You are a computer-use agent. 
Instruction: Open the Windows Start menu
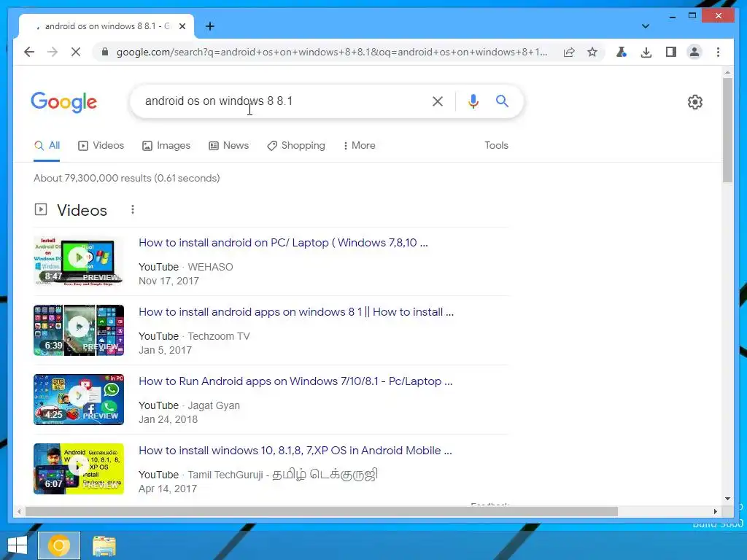coord(18,545)
